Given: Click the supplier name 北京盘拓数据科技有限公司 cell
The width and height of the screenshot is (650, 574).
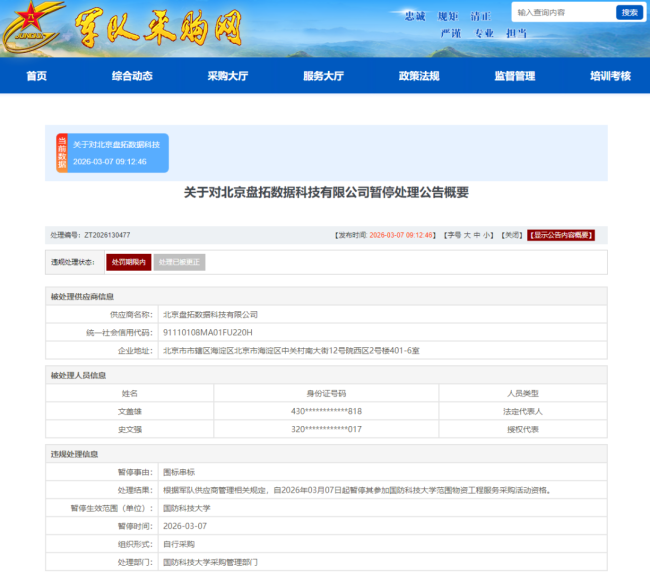Looking at the screenshot, I should coord(210,315).
